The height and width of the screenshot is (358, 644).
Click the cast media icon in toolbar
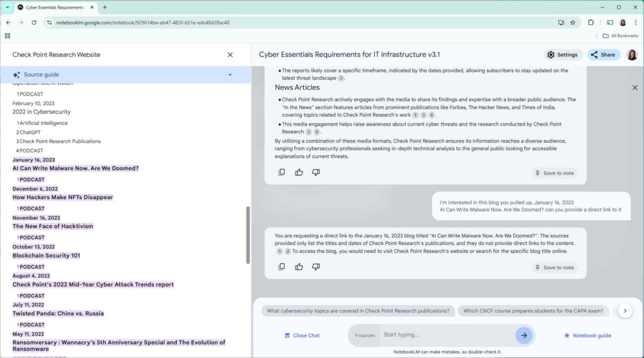(610, 23)
